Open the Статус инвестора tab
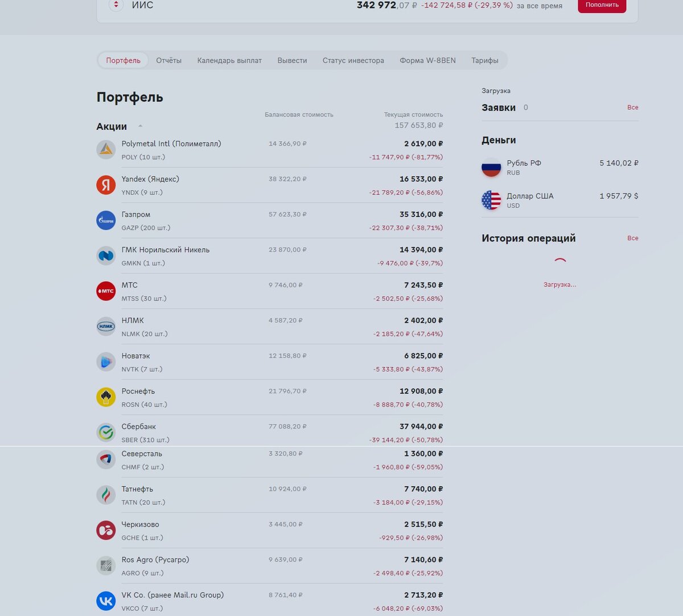Image resolution: width=683 pixels, height=616 pixels. (353, 60)
